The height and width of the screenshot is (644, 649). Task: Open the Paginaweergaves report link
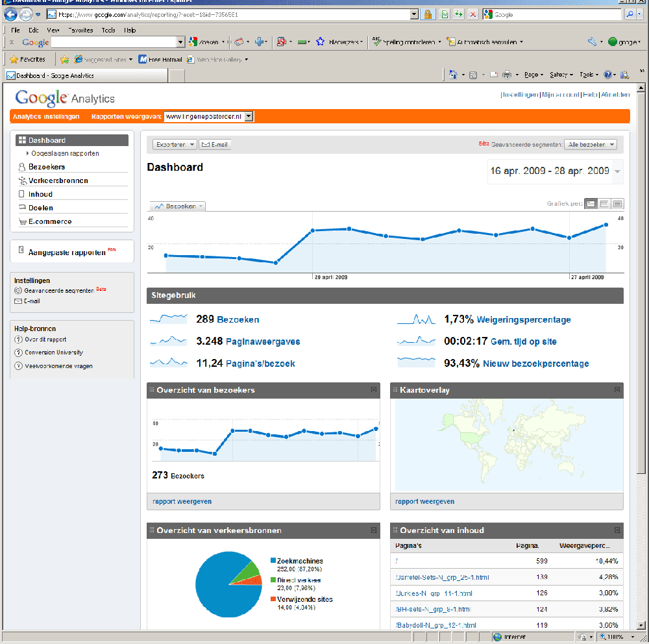coord(263,341)
